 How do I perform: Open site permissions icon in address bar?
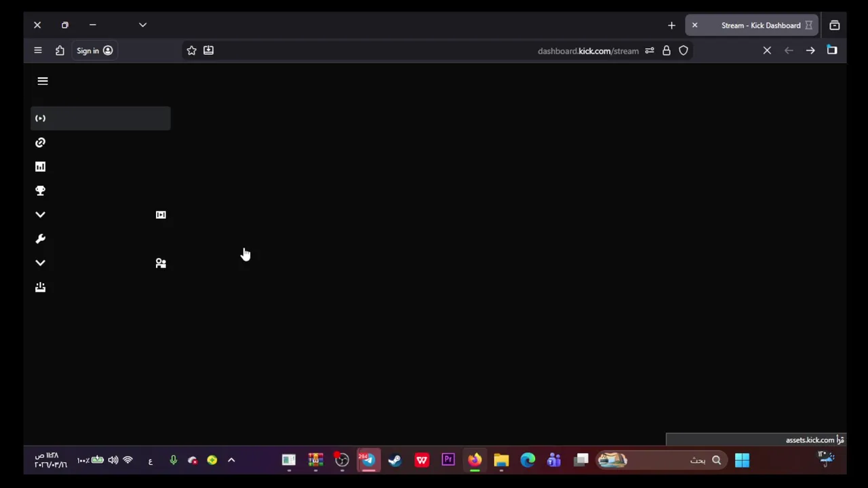(650, 51)
